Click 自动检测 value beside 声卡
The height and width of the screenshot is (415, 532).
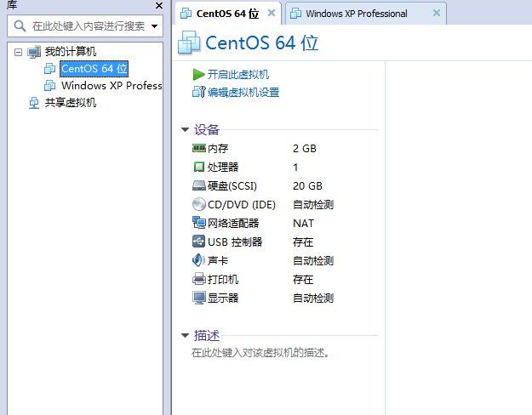(313, 260)
